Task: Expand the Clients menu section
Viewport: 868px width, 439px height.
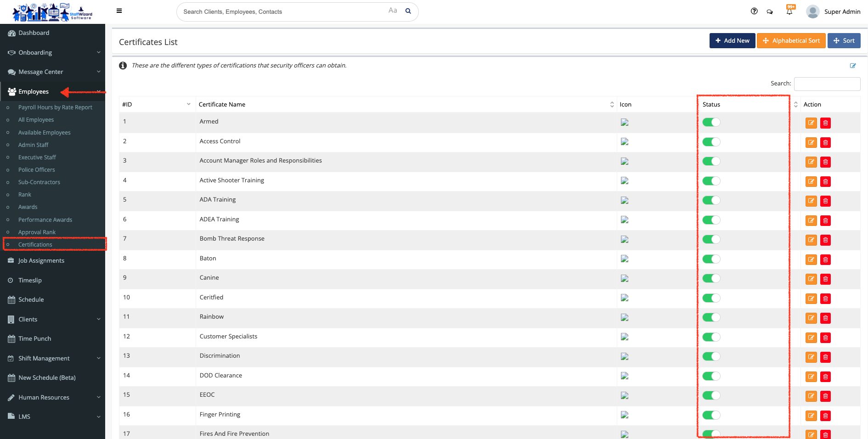Action: 53,319
